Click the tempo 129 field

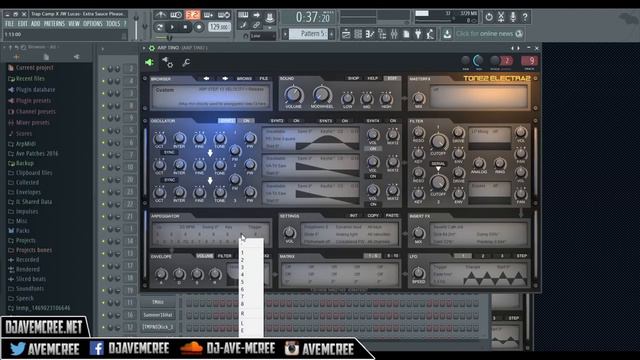pyautogui.click(x=219, y=27)
